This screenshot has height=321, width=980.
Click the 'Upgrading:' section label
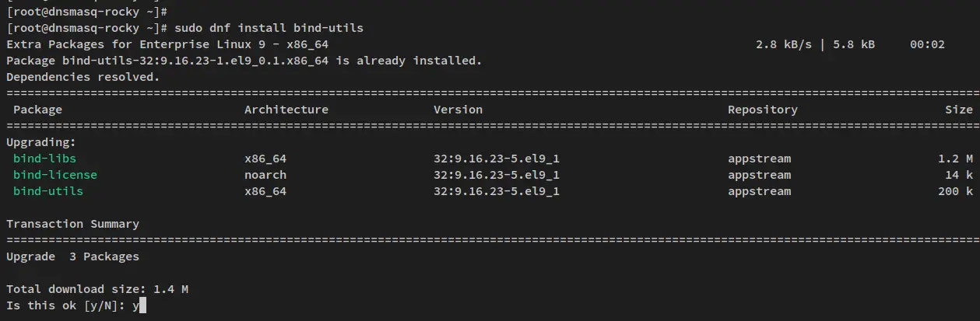coord(41,142)
